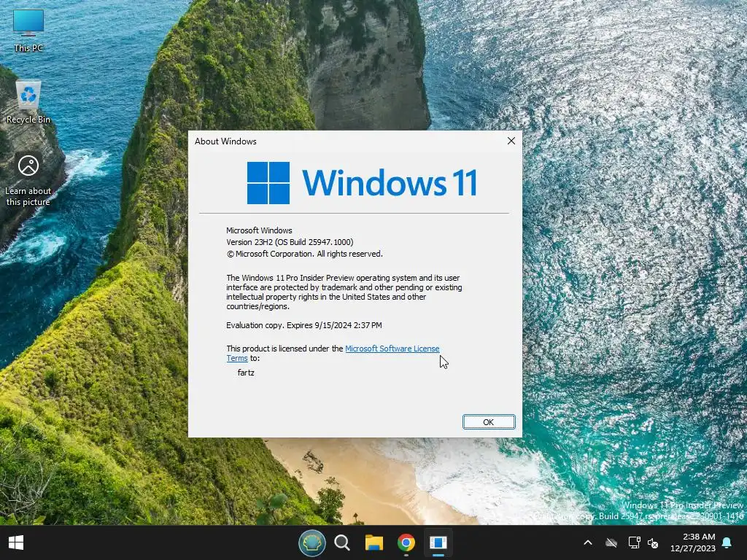
Task: Click the licensed user name 'fartz'
Action: click(246, 373)
